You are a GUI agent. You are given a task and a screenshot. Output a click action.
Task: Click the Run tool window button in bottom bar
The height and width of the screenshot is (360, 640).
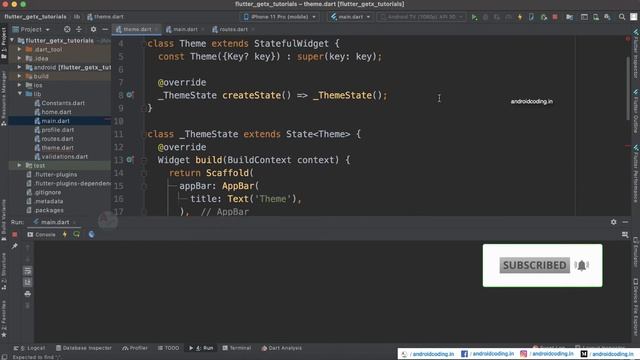click(x=201, y=348)
